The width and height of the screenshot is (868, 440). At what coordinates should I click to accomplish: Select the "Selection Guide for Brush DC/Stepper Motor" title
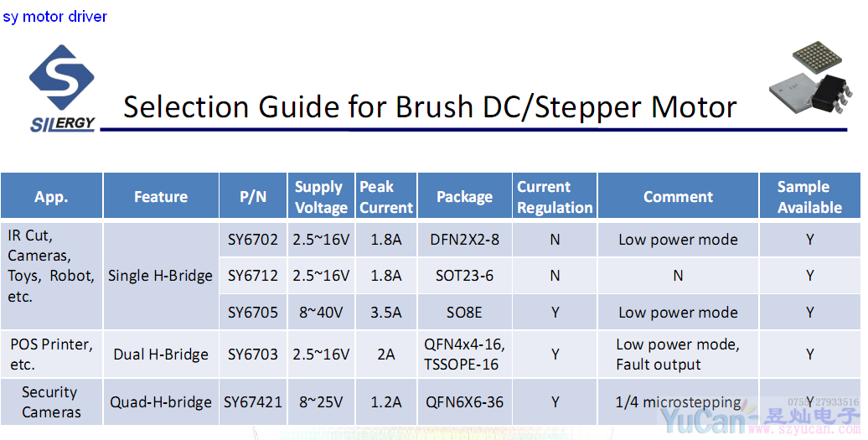(430, 107)
